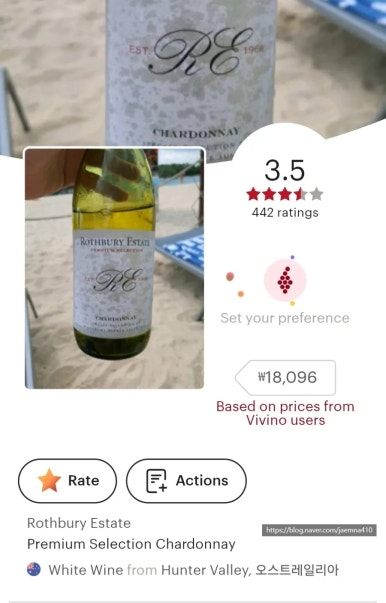The width and height of the screenshot is (386, 603).
Task: Open the small wine bottle thumbnail
Action: [x=115, y=268]
